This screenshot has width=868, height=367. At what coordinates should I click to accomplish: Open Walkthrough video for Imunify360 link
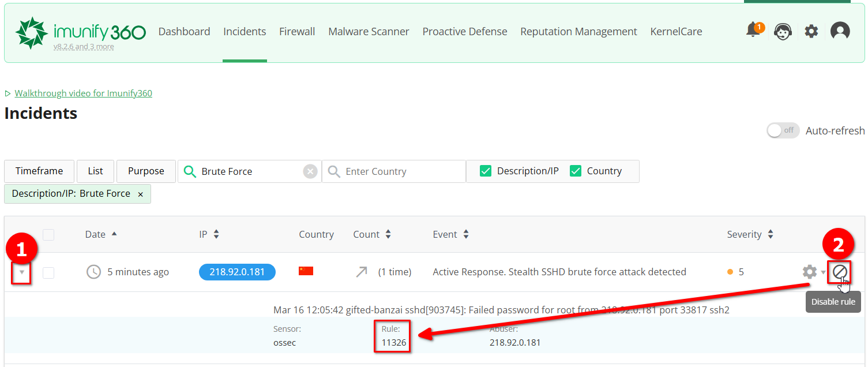point(83,93)
